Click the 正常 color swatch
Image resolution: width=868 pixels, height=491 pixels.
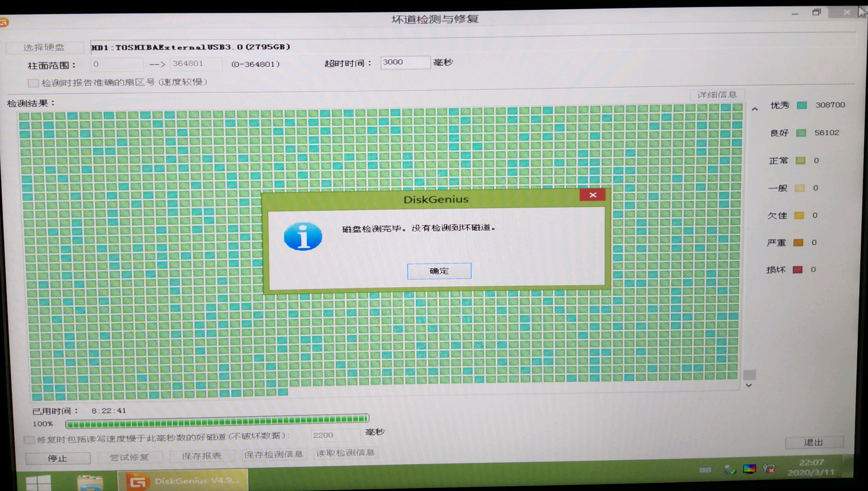pyautogui.click(x=800, y=160)
